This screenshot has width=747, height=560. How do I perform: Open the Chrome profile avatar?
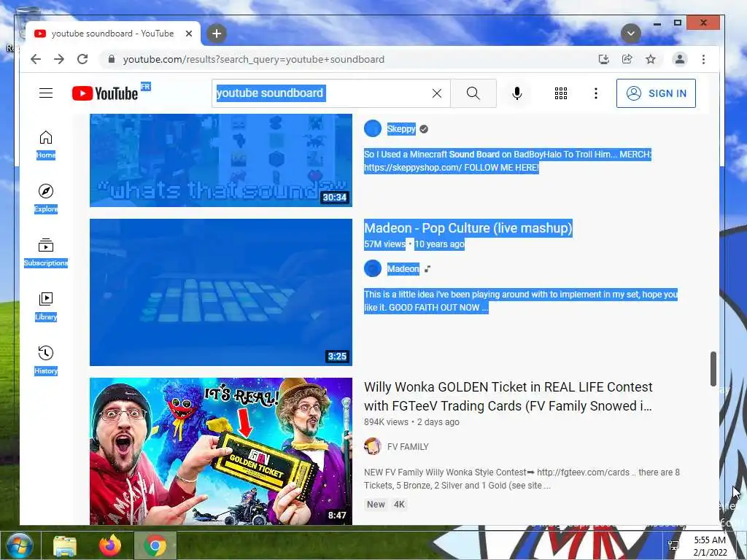(x=680, y=59)
